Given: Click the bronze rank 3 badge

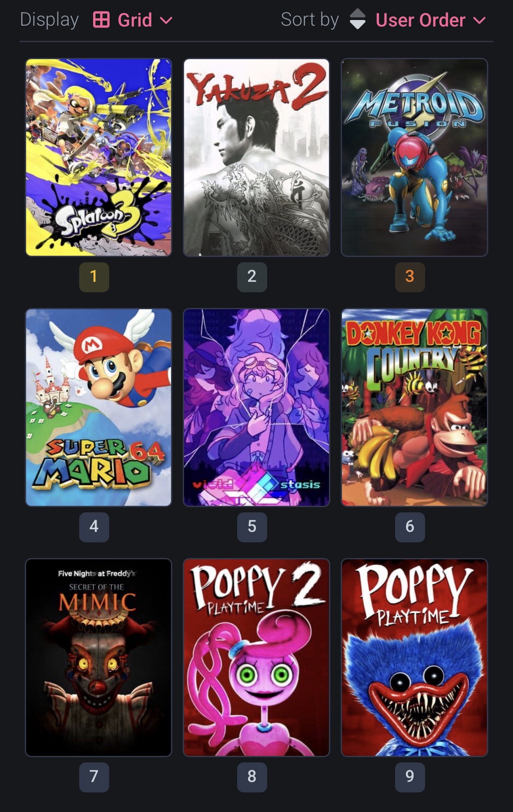Looking at the screenshot, I should 410,277.
